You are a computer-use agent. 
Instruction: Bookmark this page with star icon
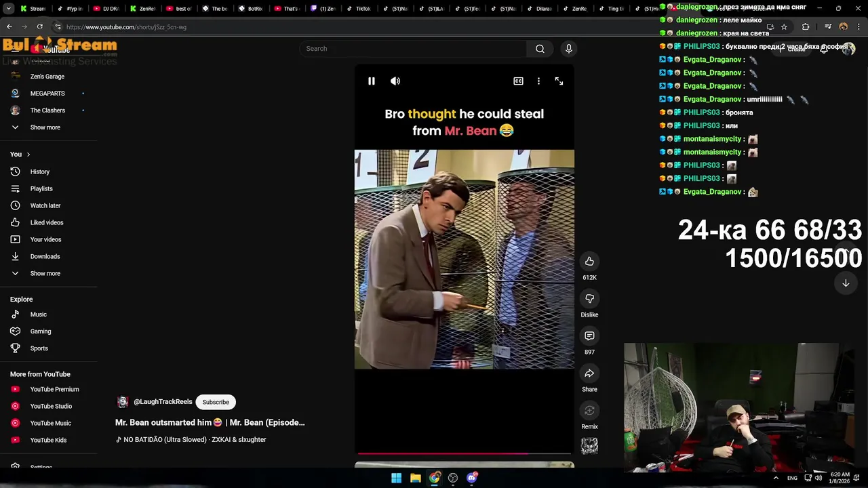[x=784, y=27]
